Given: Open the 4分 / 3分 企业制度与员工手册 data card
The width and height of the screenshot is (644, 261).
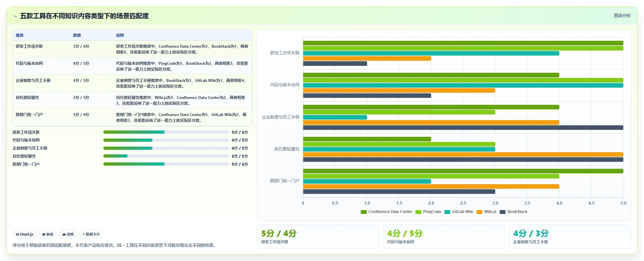Looking at the screenshot, I should (570, 237).
